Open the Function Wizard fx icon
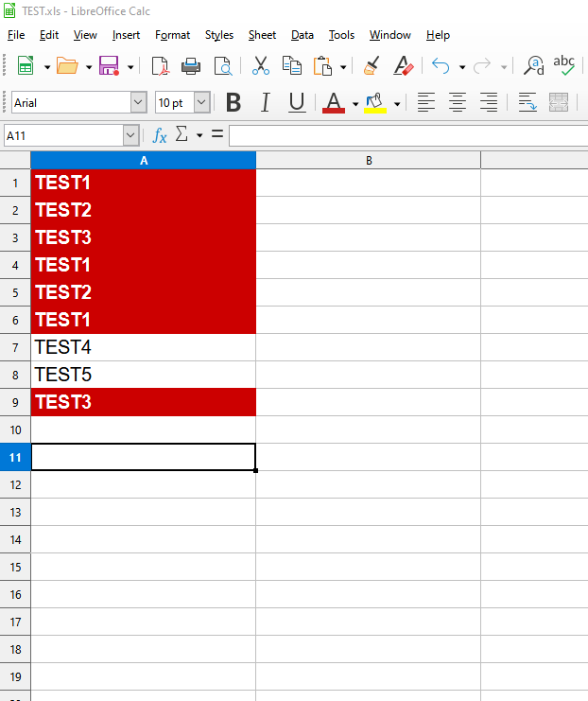The width and height of the screenshot is (588, 701). point(160,135)
